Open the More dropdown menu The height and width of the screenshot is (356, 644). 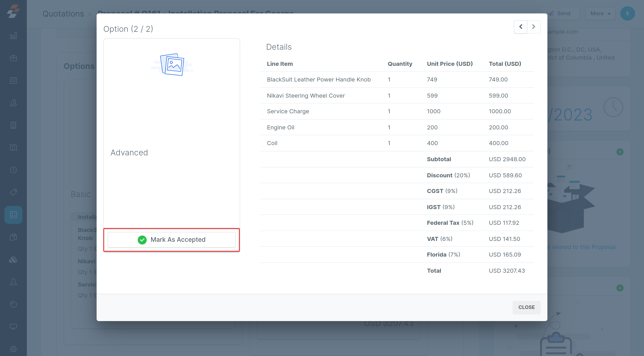coord(600,13)
